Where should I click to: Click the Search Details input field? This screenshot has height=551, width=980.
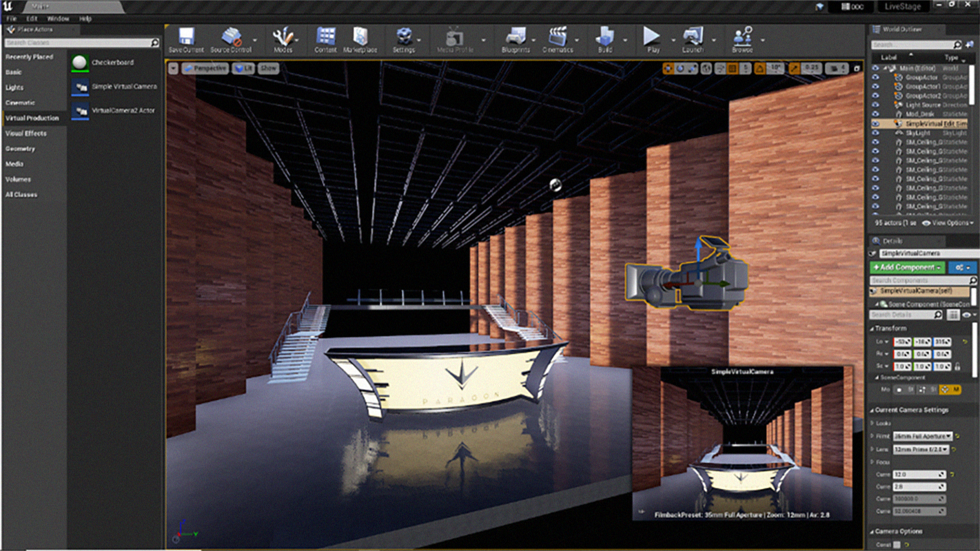point(907,315)
